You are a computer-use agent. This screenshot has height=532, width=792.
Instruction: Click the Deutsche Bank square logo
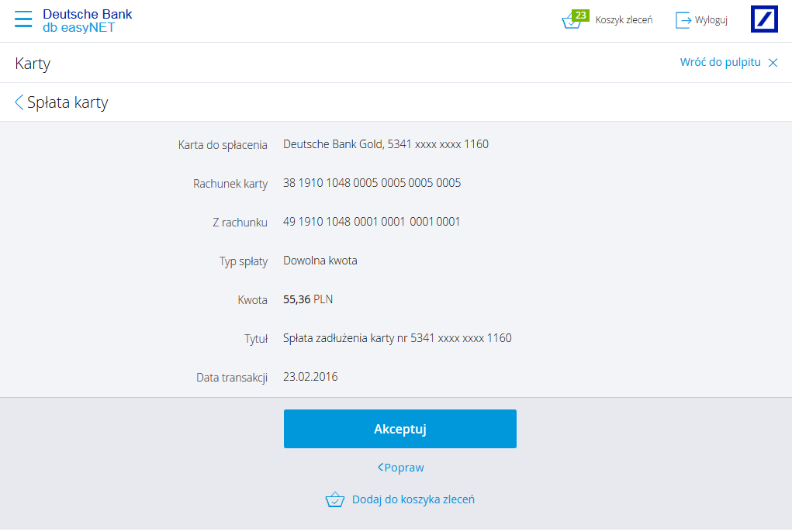point(764,19)
